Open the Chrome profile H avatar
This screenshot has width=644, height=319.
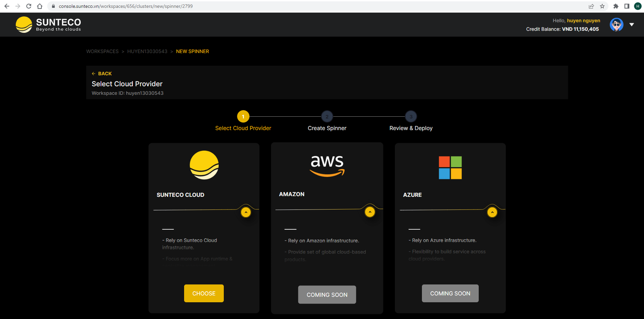click(x=638, y=6)
